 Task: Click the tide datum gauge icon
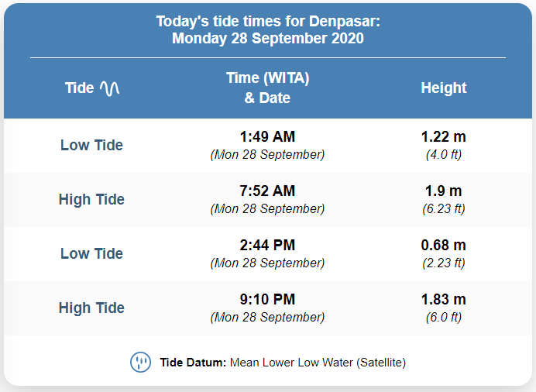point(140,363)
